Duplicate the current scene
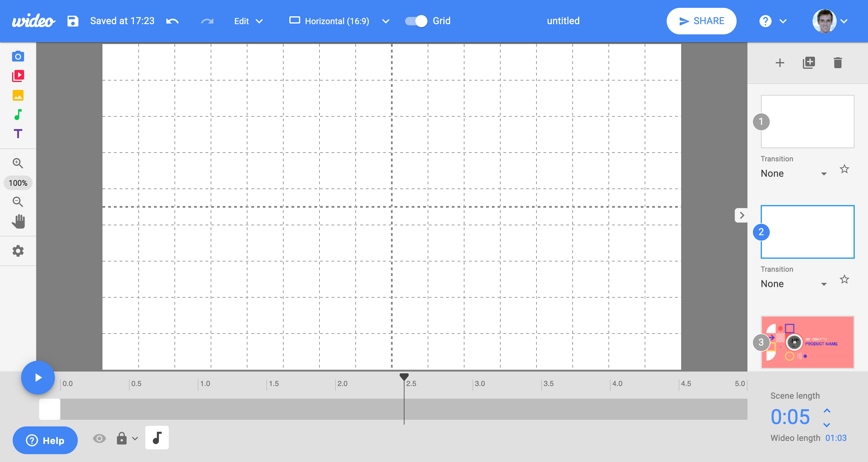Viewport: 868px width, 462px height. [809, 63]
